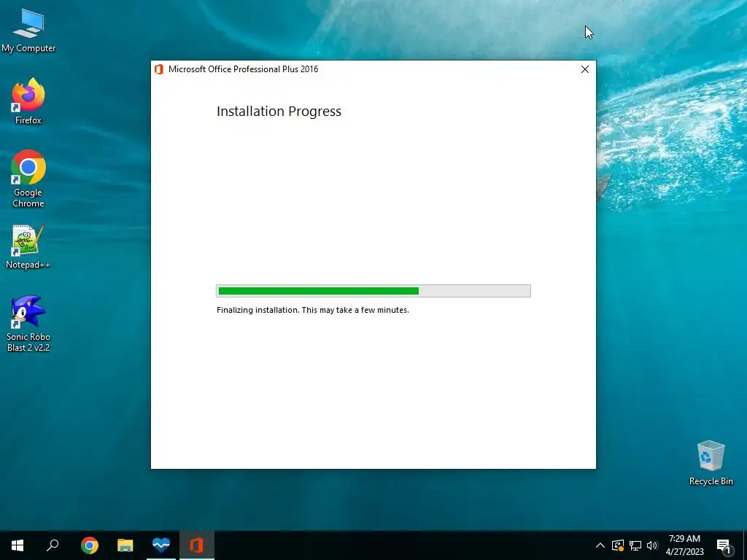Viewport: 747px width, 560px height.
Task: Click the green installation progress bar
Action: [373, 291]
